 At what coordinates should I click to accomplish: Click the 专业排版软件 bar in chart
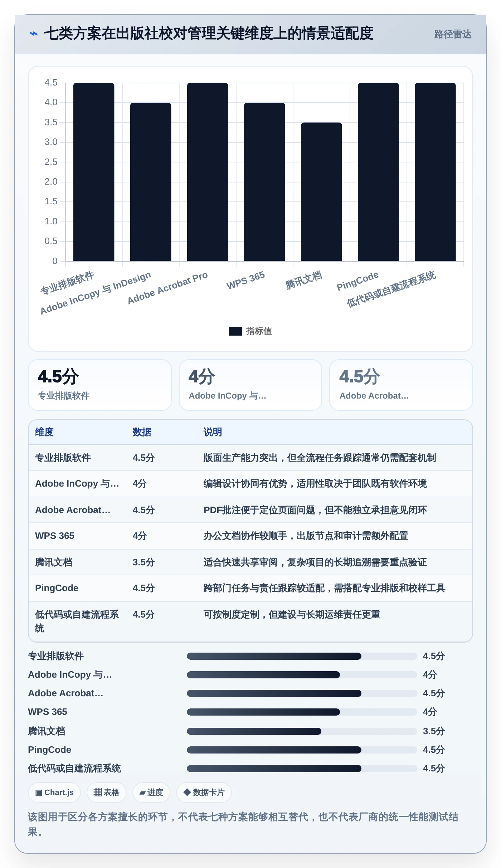tap(94, 172)
